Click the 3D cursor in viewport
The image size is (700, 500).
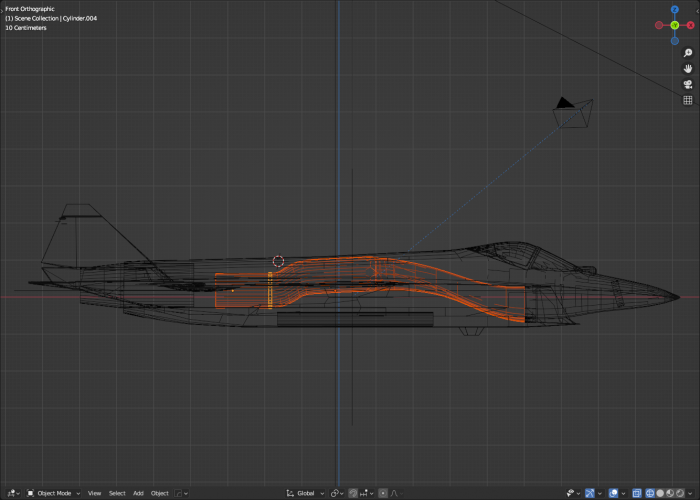278,261
